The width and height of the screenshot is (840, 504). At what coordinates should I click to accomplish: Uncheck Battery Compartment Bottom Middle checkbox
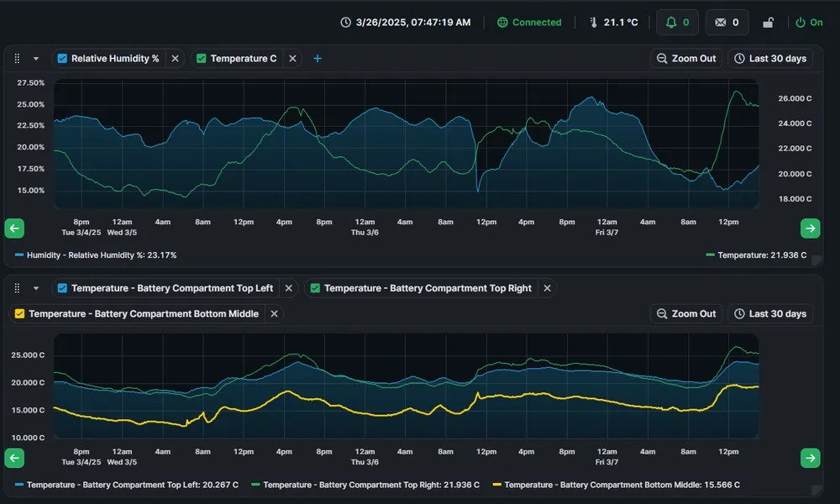[19, 314]
